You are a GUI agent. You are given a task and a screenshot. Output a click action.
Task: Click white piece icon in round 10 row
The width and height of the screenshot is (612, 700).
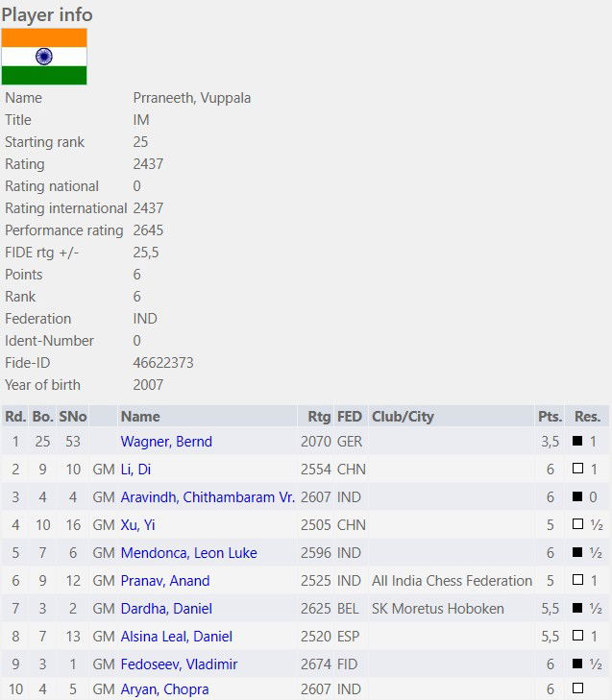[577, 690]
